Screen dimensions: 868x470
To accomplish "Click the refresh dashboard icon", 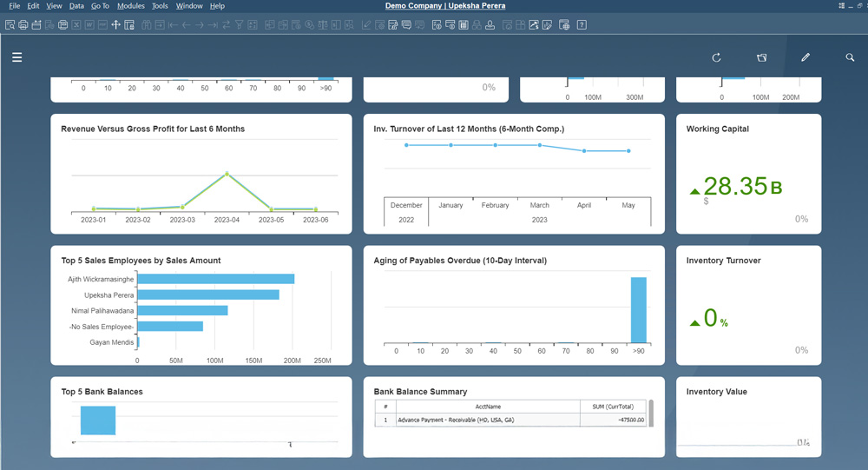I will 716,57.
